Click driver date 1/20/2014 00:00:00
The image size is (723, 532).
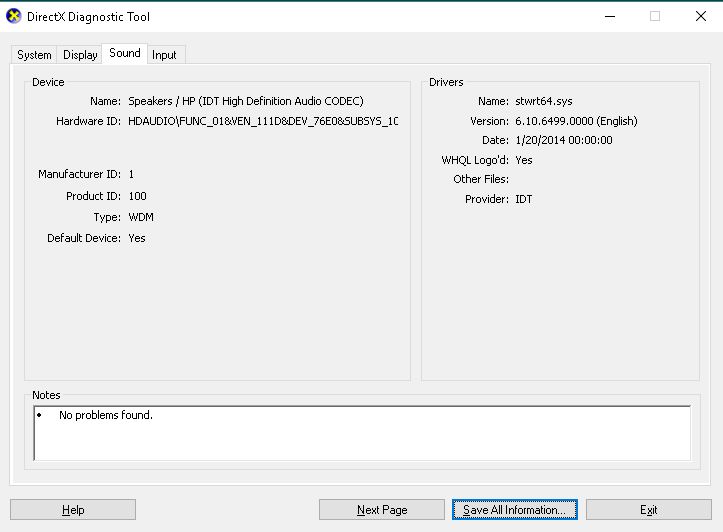pyautogui.click(x=564, y=141)
